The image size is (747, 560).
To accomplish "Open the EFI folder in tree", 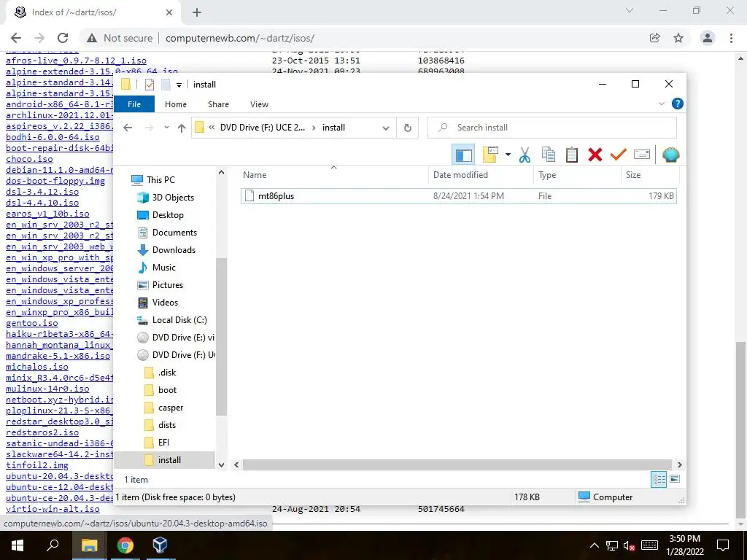I will pyautogui.click(x=163, y=443).
